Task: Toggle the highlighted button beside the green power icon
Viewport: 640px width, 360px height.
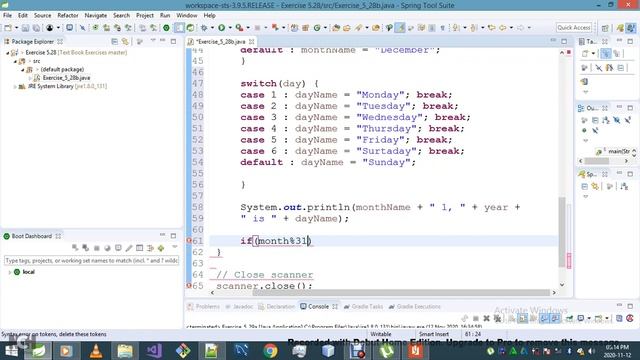Action: click(x=179, y=28)
